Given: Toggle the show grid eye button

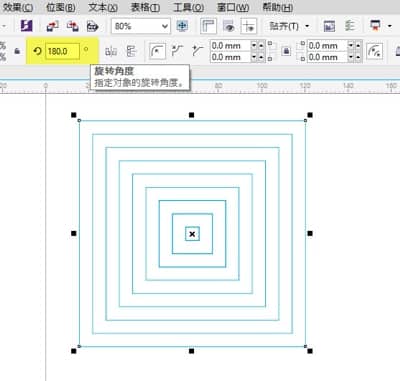Looking at the screenshot, I should (x=229, y=26).
